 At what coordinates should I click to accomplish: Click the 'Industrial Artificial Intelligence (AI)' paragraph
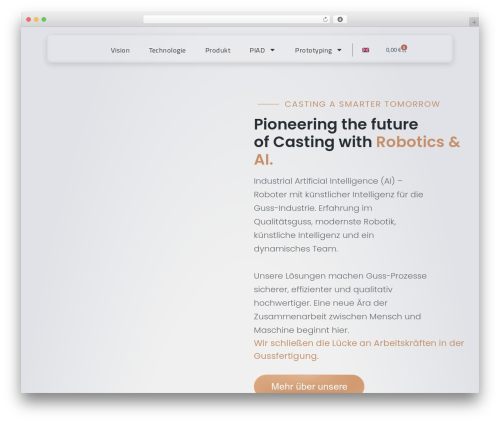tap(338, 215)
